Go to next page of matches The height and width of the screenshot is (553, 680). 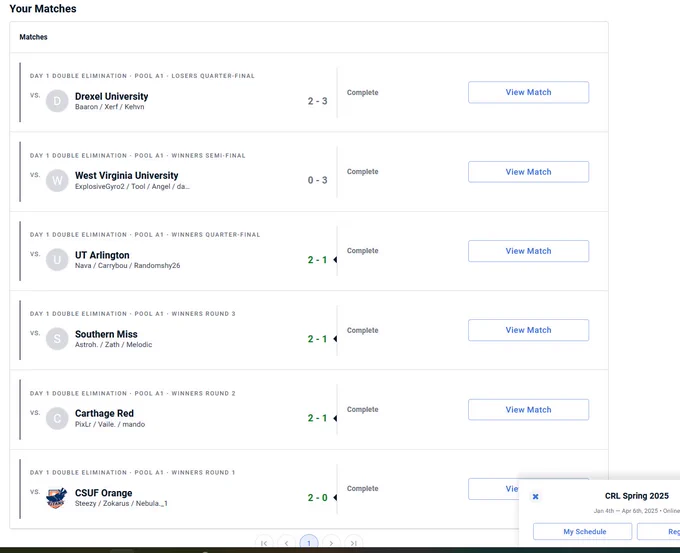331,543
